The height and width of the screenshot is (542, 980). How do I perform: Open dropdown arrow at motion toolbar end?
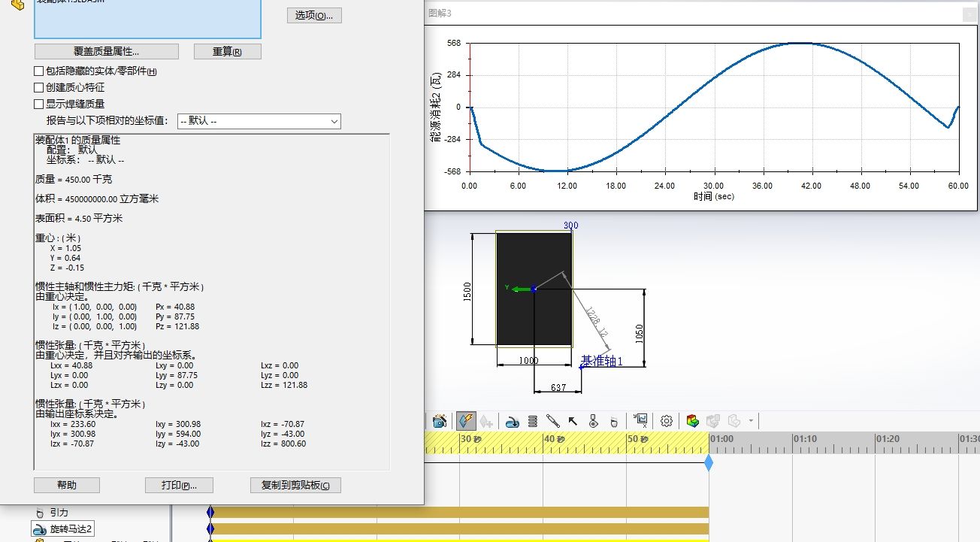[751, 421]
